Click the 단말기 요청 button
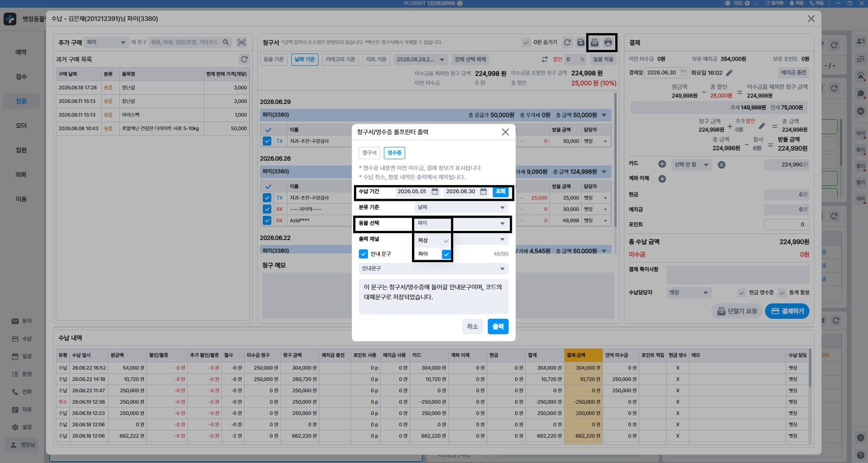 pos(736,311)
